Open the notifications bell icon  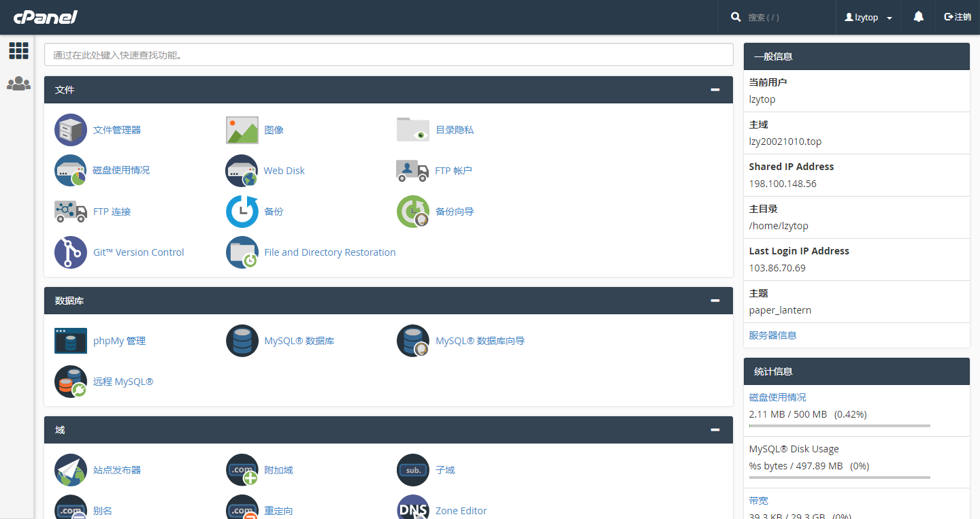click(919, 17)
